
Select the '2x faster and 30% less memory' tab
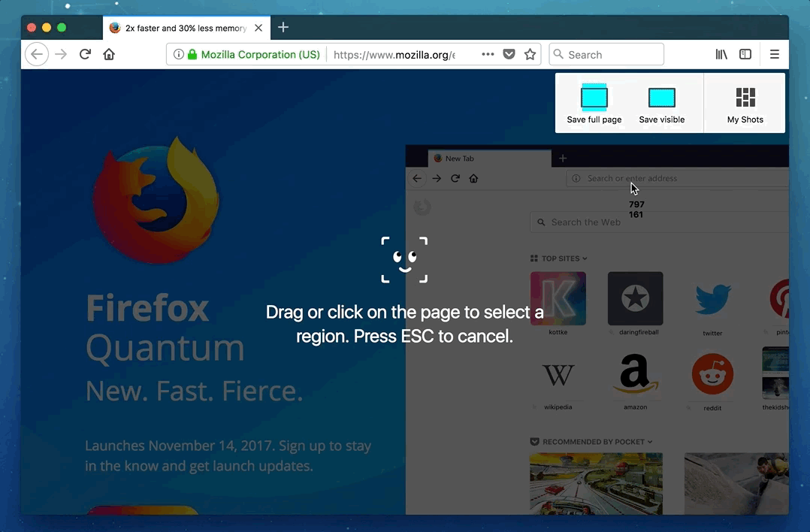186,28
